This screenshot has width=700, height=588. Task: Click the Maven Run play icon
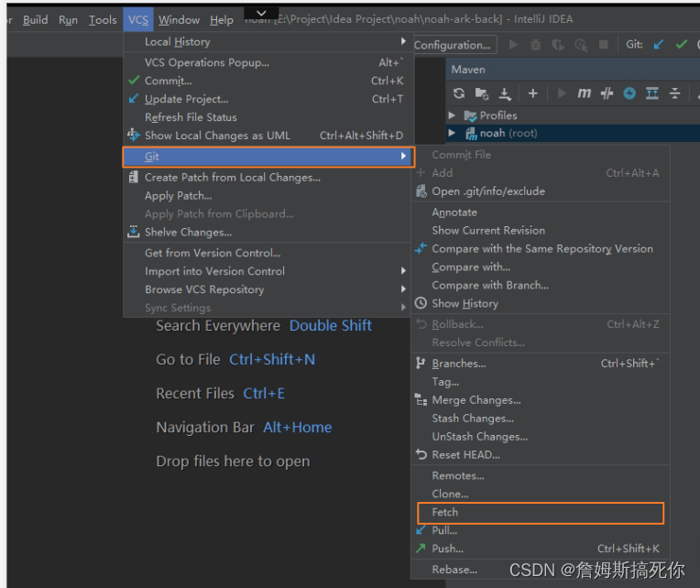[x=562, y=93]
